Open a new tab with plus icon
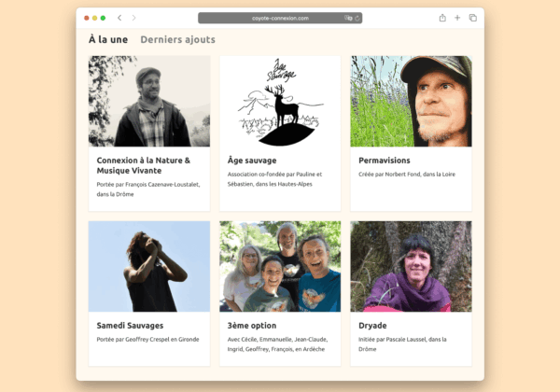This screenshot has height=392, width=560. (x=457, y=18)
